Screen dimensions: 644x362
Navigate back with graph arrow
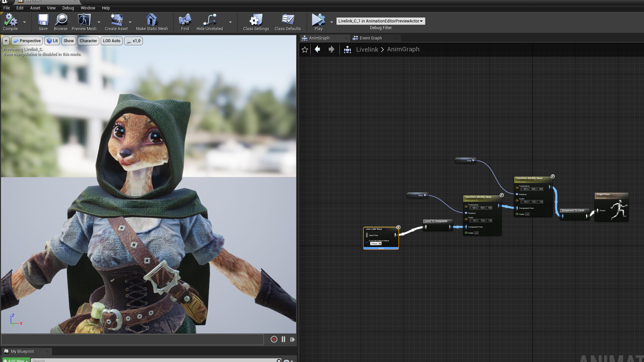[317, 50]
